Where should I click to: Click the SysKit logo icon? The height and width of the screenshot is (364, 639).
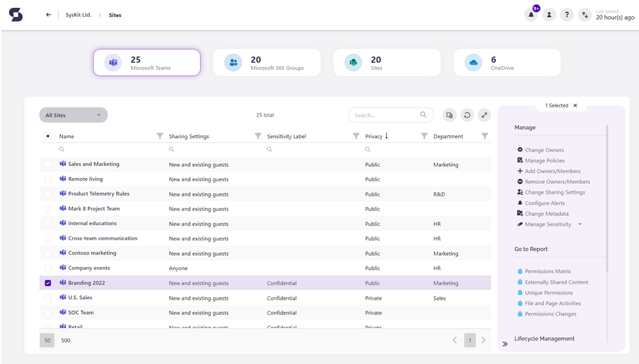(x=16, y=14)
